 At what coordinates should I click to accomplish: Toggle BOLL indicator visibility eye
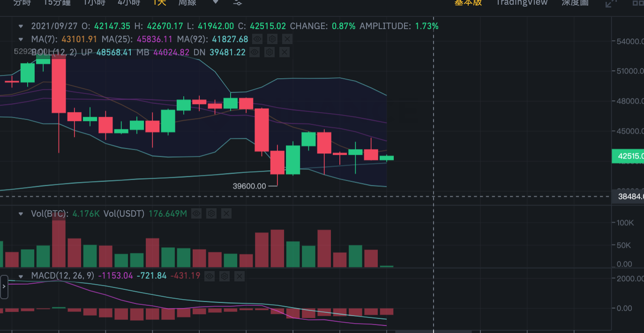[x=254, y=52]
